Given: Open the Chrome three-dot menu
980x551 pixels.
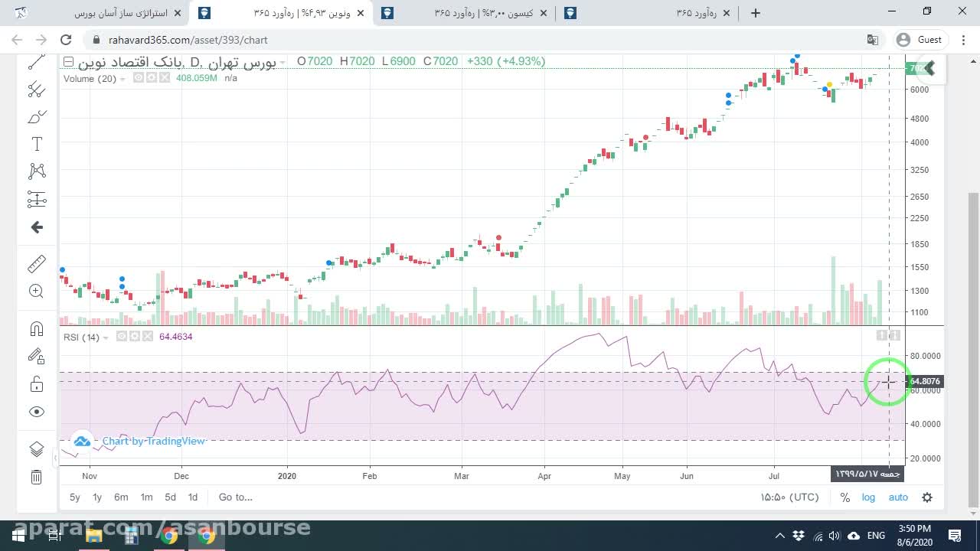Looking at the screenshot, I should (963, 40).
